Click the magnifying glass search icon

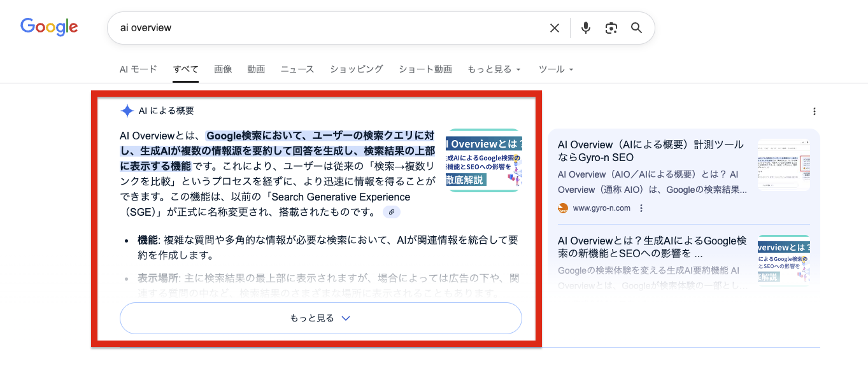point(636,28)
